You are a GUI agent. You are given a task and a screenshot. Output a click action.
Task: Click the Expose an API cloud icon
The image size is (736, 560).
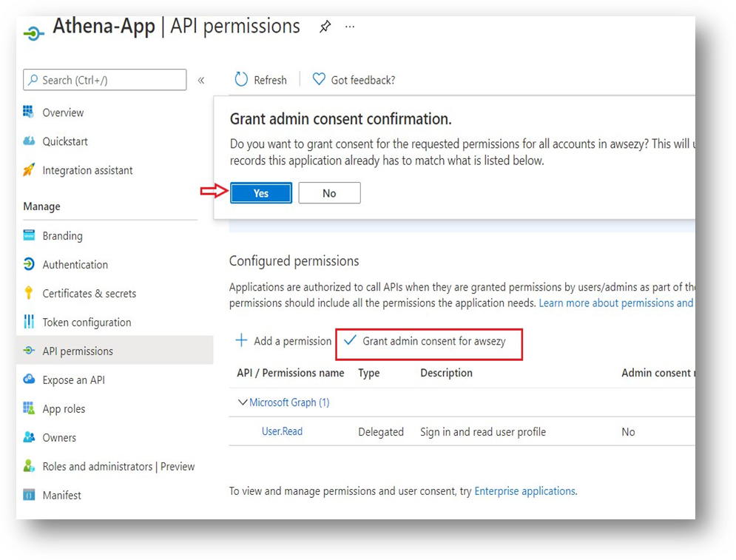click(x=29, y=379)
